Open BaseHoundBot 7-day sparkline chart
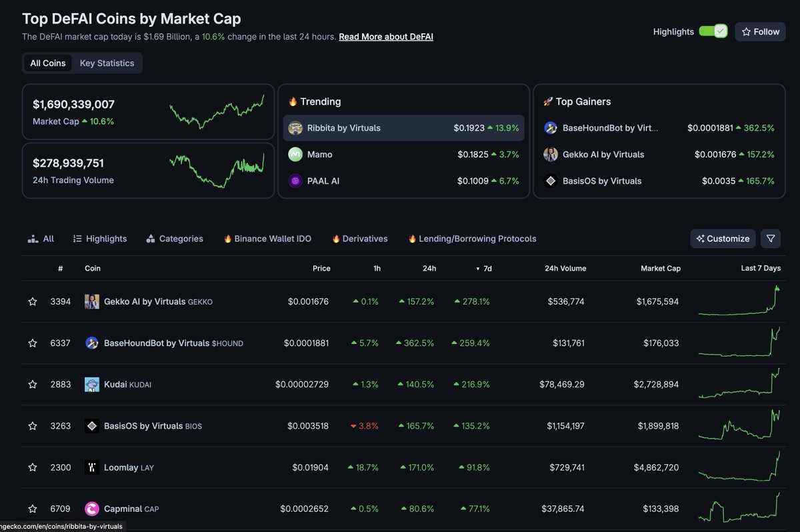 (739, 342)
